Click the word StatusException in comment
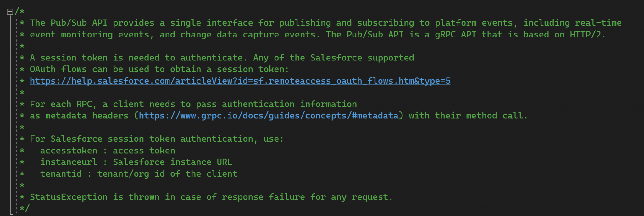644x216 pixels. click(x=69, y=197)
